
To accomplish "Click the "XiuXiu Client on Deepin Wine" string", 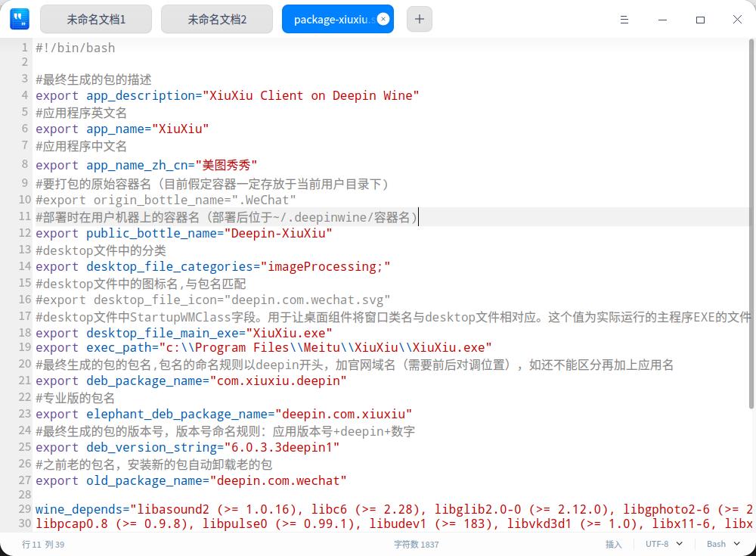I will click(x=311, y=95).
